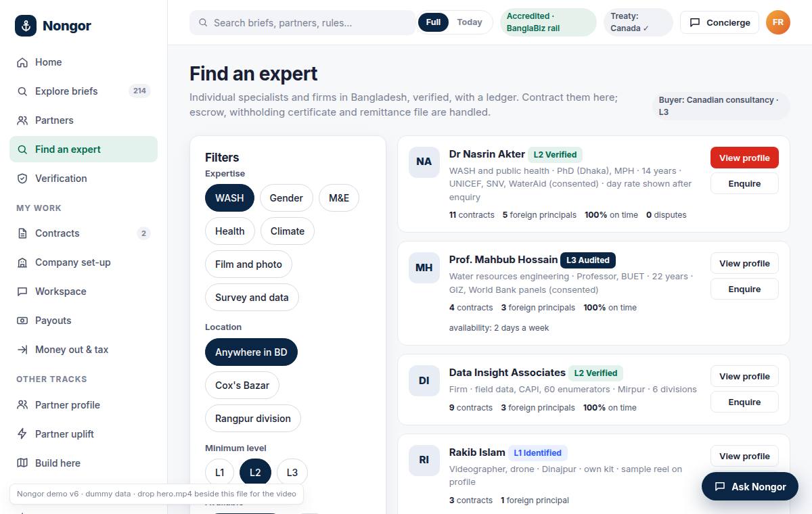Viewport: 812px width, 514px height.
Task: Click the Accredited BanglaBiz rail badge
Action: click(x=548, y=22)
